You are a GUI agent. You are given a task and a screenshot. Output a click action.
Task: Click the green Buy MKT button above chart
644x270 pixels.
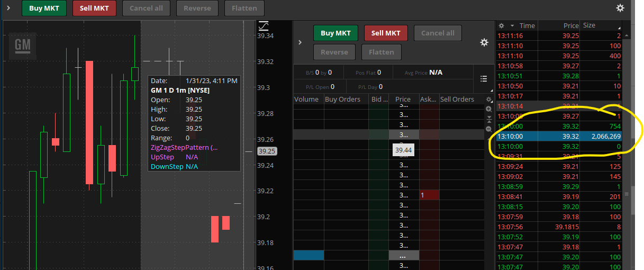44,8
